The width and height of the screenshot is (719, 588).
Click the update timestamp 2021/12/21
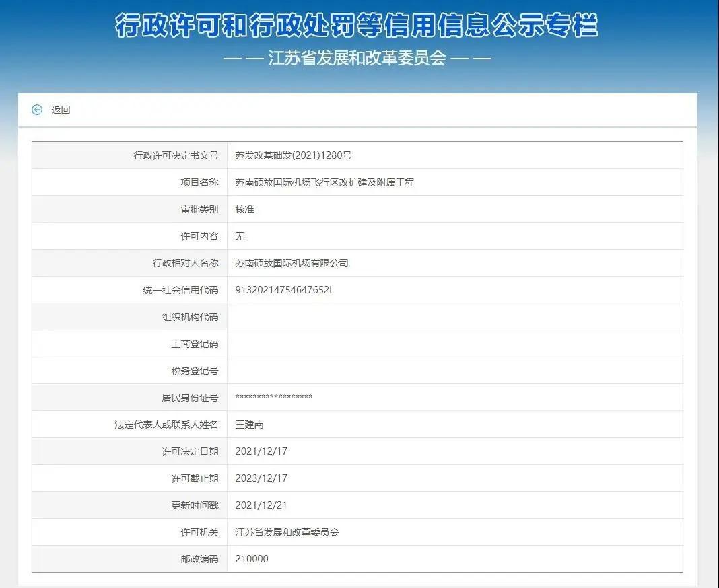pos(261,505)
